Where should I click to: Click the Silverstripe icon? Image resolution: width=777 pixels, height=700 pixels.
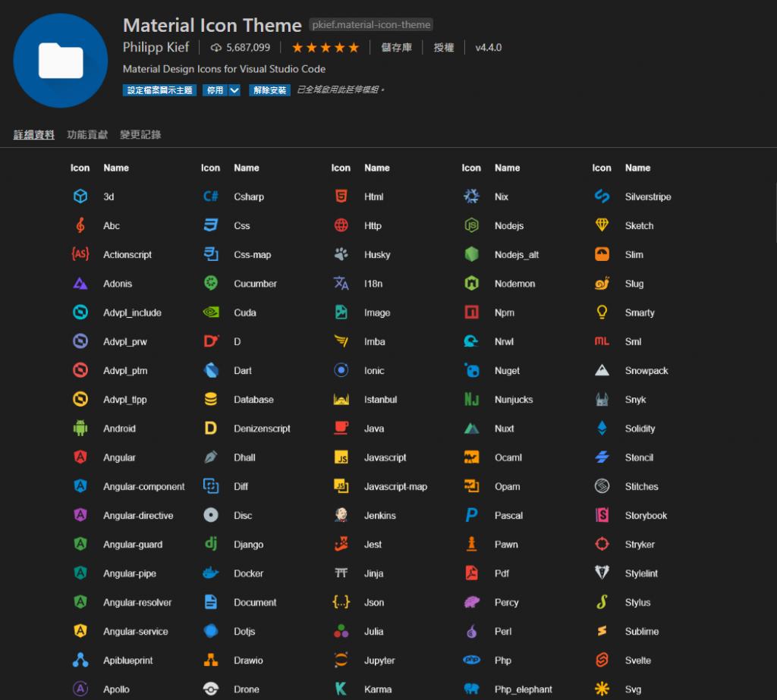pyautogui.click(x=602, y=196)
